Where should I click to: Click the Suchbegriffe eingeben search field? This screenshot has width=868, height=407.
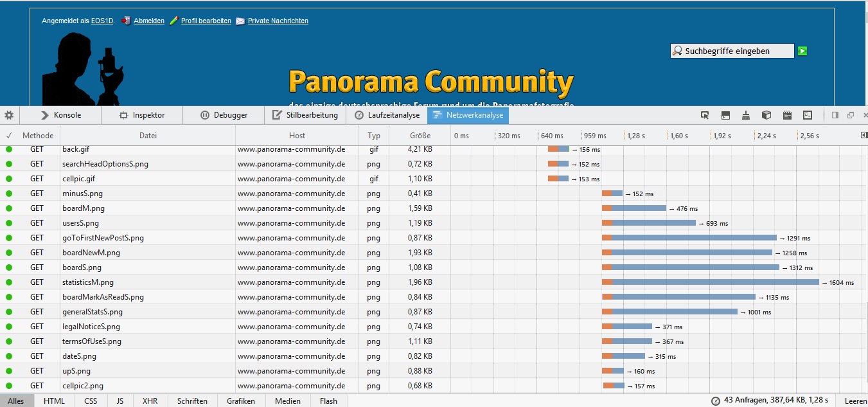(x=732, y=51)
